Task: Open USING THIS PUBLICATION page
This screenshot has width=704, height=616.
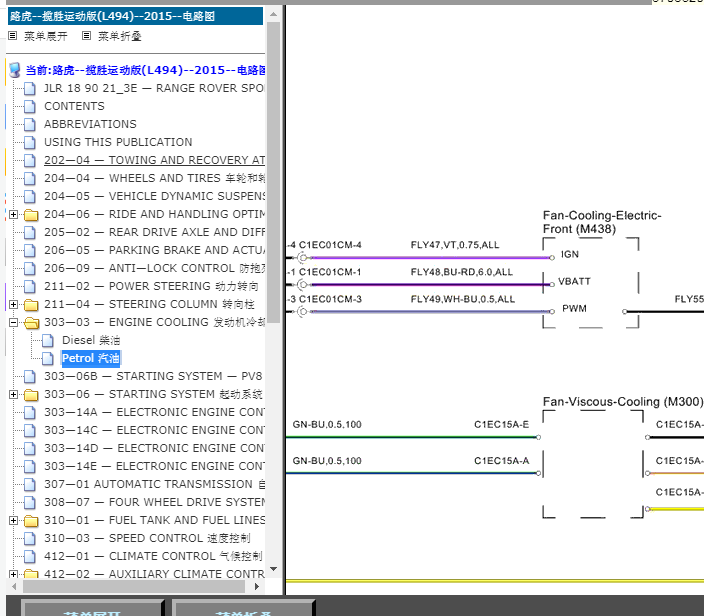Action: (x=118, y=142)
